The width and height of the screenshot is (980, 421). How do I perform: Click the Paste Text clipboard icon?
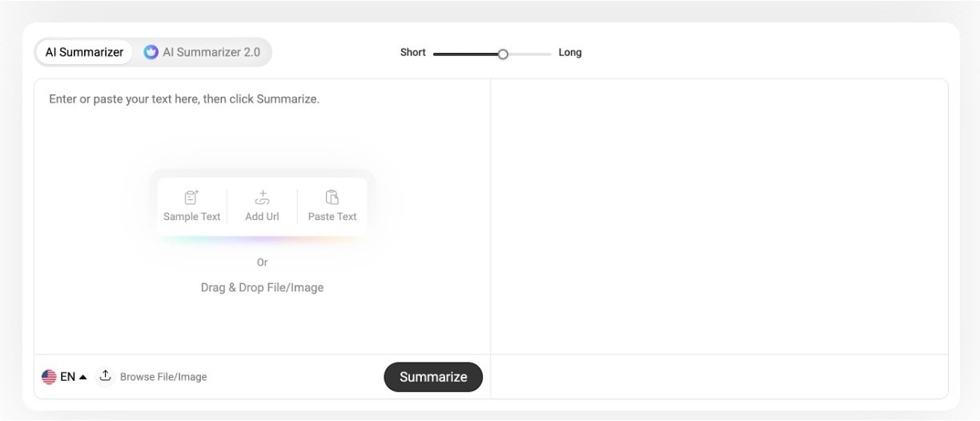tap(332, 197)
